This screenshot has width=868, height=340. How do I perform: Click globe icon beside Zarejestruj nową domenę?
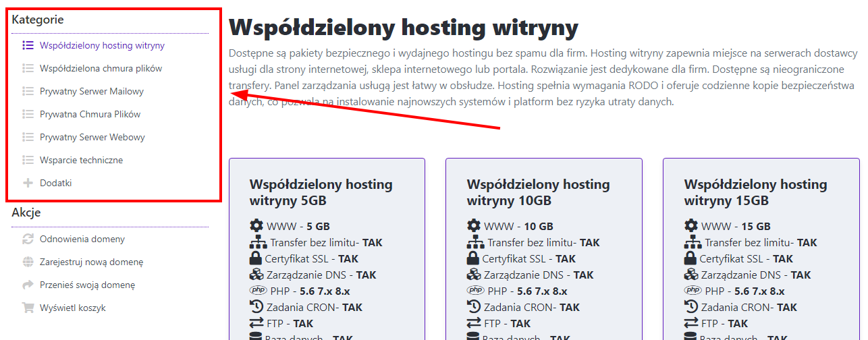[x=28, y=262]
